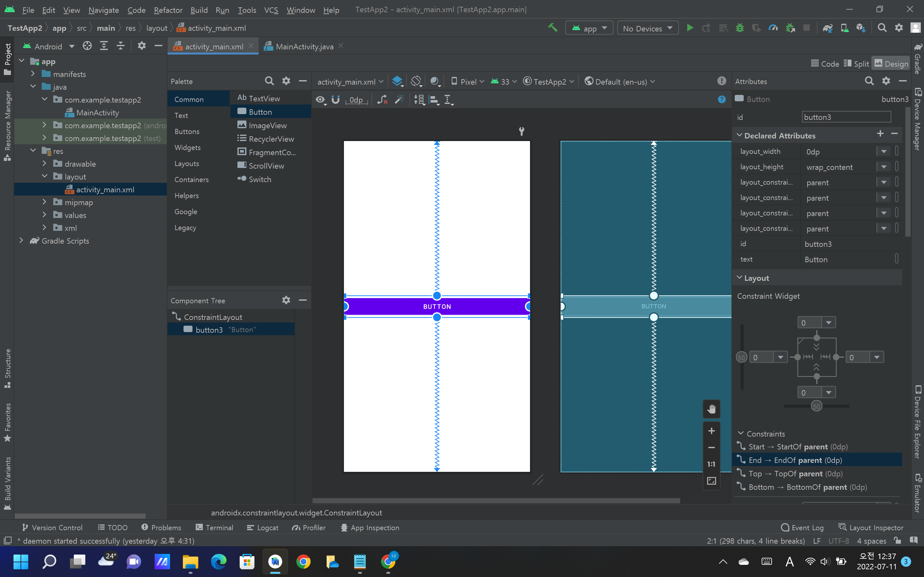
Task: Select the Pan hand tool
Action: (x=711, y=409)
